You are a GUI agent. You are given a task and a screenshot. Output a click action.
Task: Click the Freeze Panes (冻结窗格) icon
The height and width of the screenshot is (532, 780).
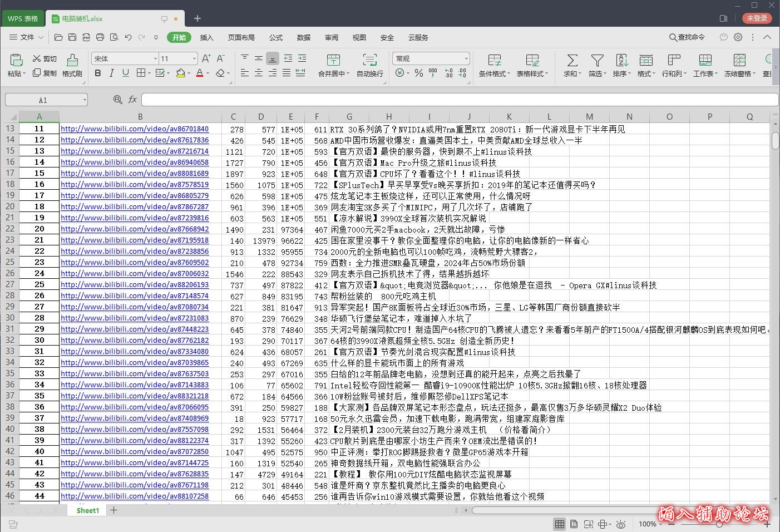pyautogui.click(x=739, y=60)
